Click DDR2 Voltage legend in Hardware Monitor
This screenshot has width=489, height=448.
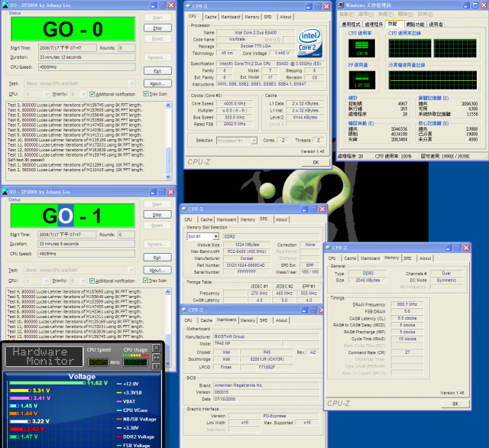point(135,437)
